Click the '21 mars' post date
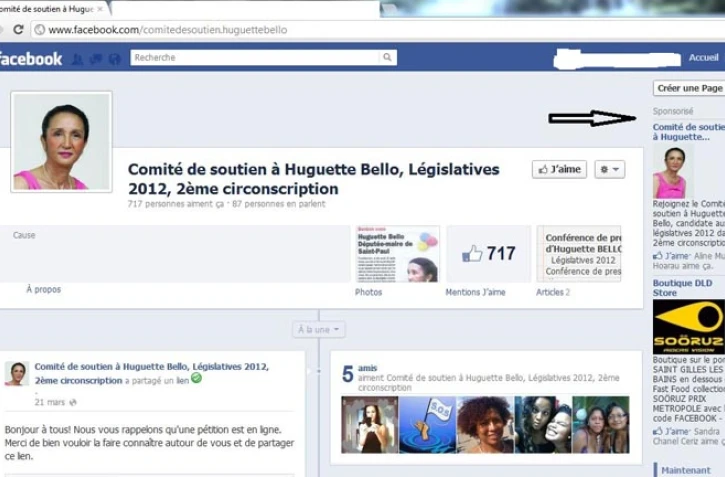The width and height of the screenshot is (725, 477). (49, 402)
